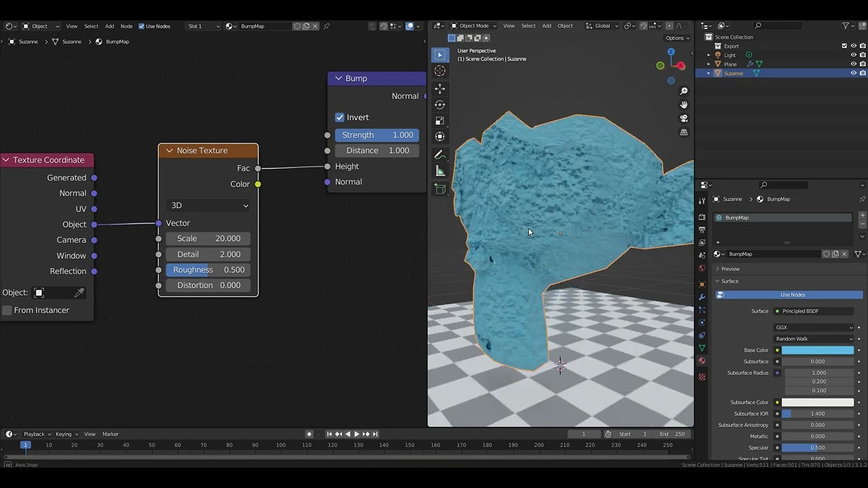This screenshot has height=488, width=868.
Task: Choose the Move tool in the viewport toolbar
Action: tap(440, 89)
